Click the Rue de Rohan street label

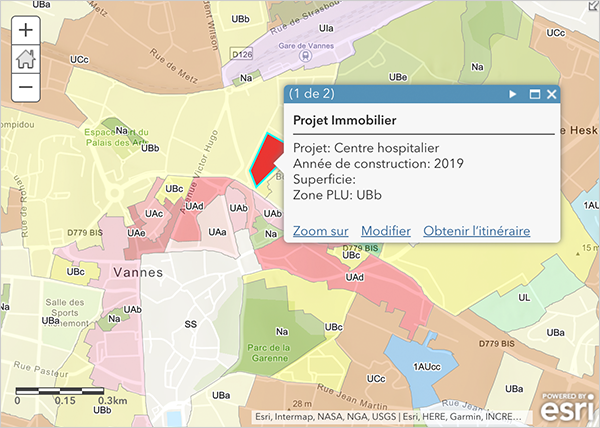pyautogui.click(x=21, y=207)
